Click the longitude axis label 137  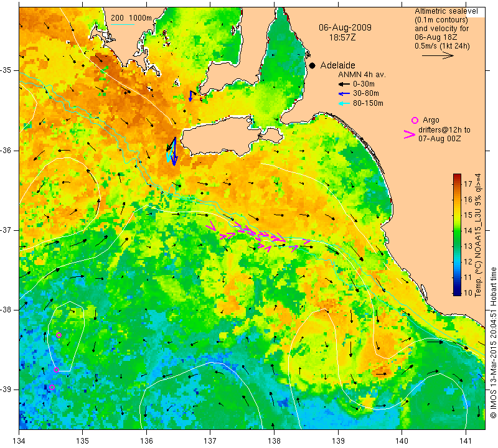click(210, 441)
